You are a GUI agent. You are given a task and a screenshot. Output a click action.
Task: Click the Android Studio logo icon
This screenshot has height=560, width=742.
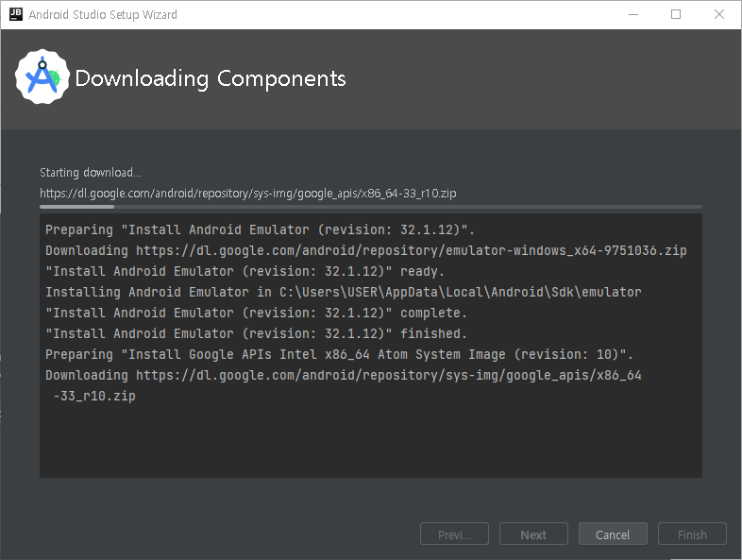pyautogui.click(x=42, y=76)
